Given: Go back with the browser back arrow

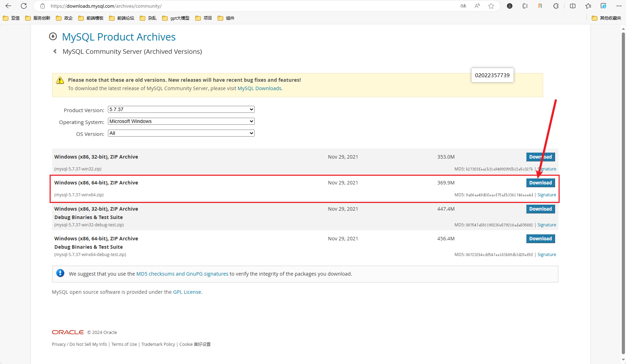Looking at the screenshot, I should point(8,6).
